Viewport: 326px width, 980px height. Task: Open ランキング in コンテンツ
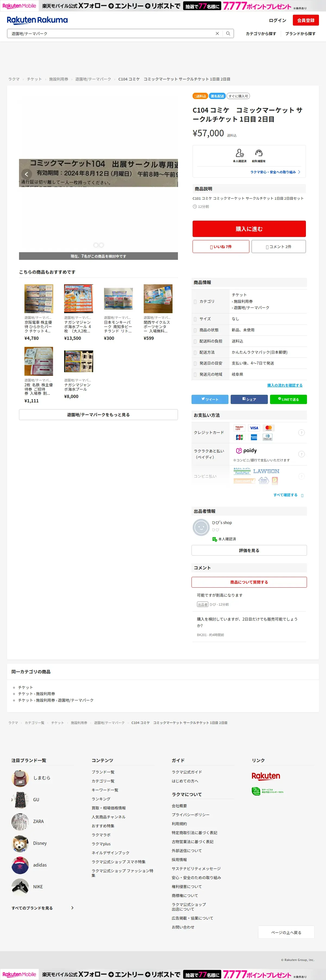point(101,799)
